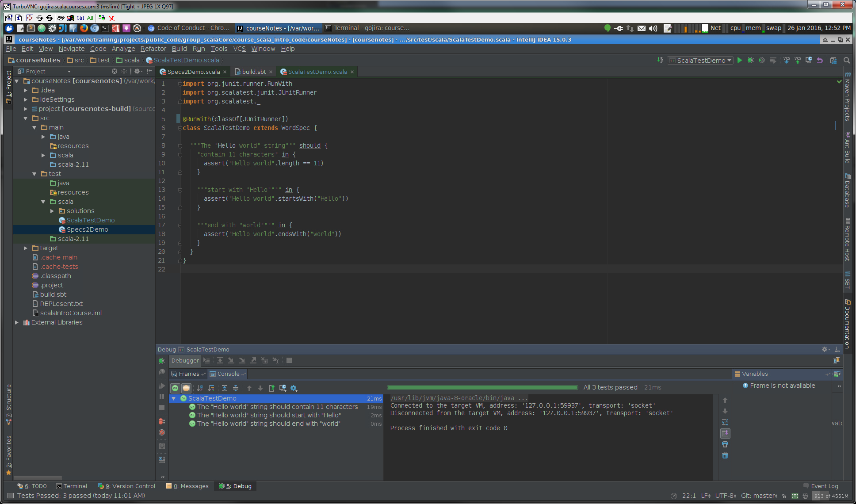Open Version Control tool window

[x=127, y=486]
